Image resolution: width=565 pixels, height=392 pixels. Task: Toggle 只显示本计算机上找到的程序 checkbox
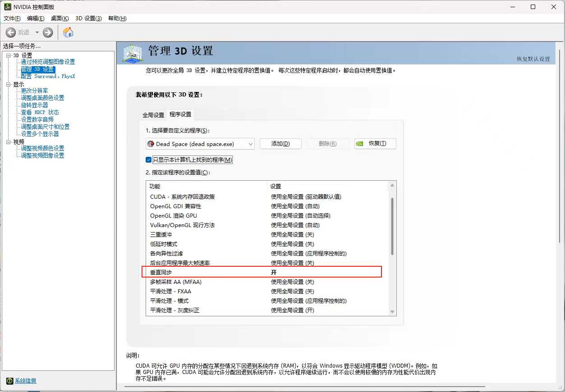click(149, 160)
